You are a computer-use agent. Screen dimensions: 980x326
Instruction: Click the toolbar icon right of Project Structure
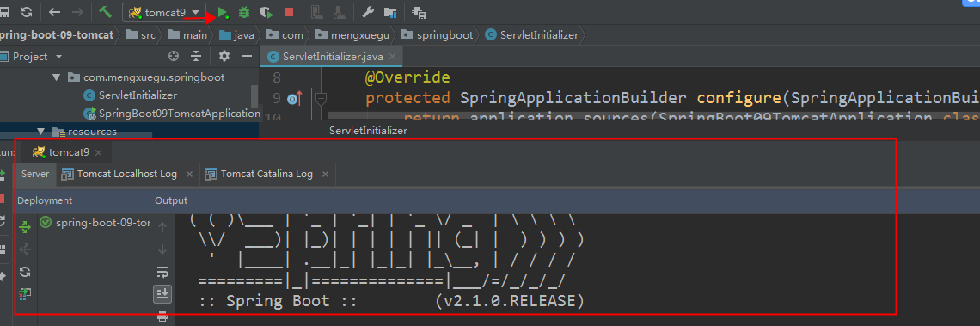click(419, 12)
